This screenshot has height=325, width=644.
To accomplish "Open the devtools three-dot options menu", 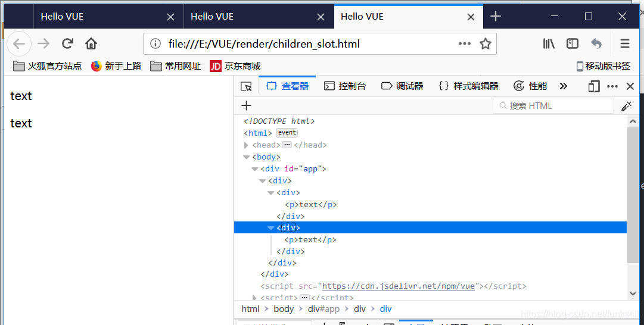I will tap(612, 86).
